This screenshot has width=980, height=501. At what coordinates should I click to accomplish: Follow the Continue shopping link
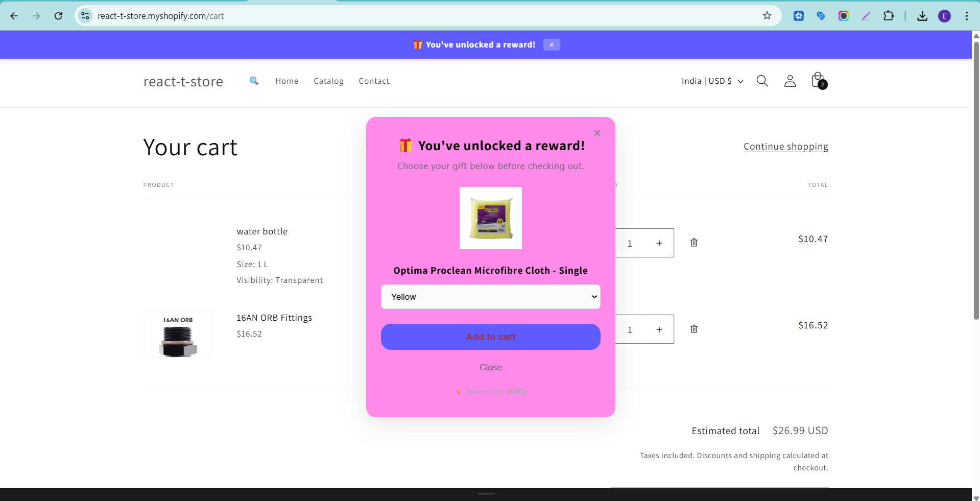click(x=785, y=147)
